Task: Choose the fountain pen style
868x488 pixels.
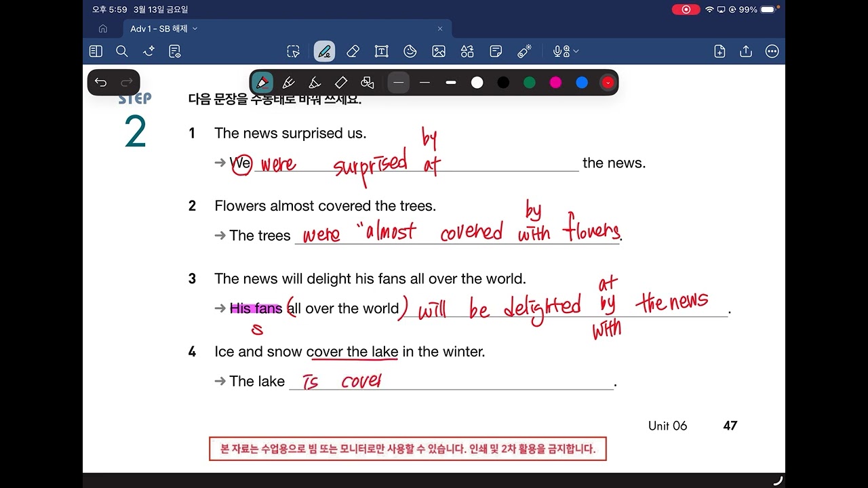Action: click(262, 83)
